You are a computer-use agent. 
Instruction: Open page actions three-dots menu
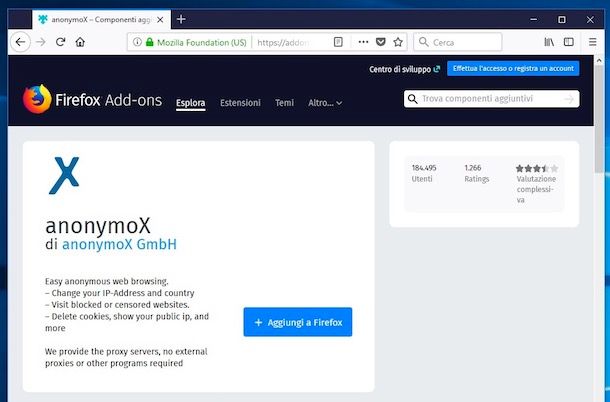(x=363, y=42)
